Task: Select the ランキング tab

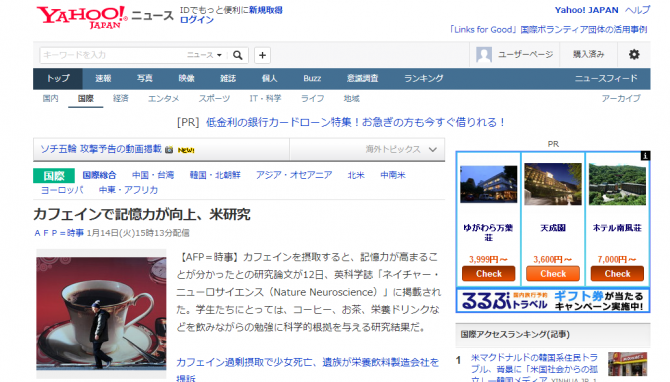Action: coord(423,78)
